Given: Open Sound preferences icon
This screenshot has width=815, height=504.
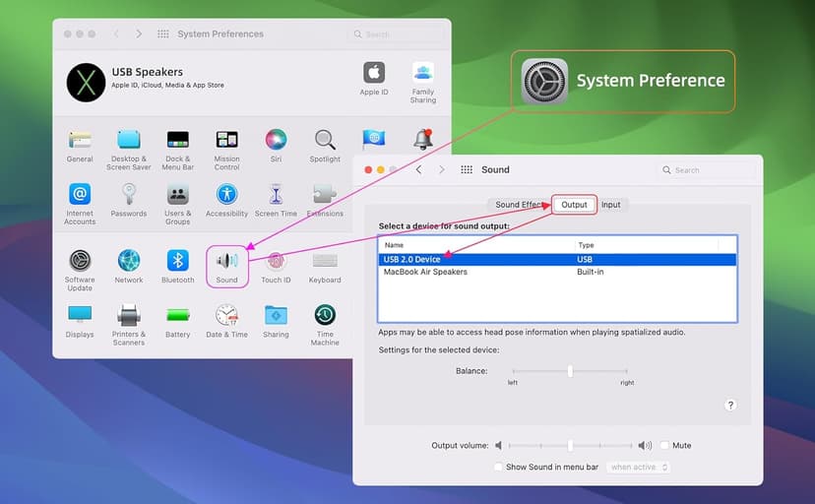Looking at the screenshot, I should 226,260.
